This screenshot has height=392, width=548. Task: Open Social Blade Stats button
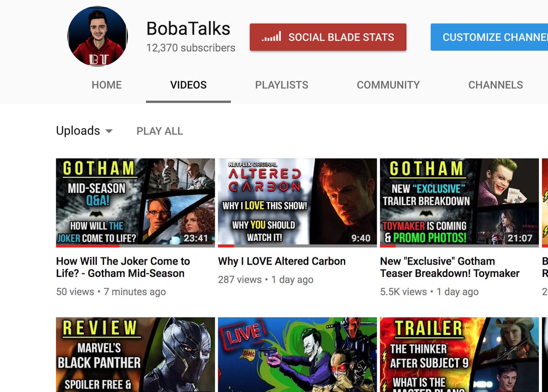click(328, 37)
